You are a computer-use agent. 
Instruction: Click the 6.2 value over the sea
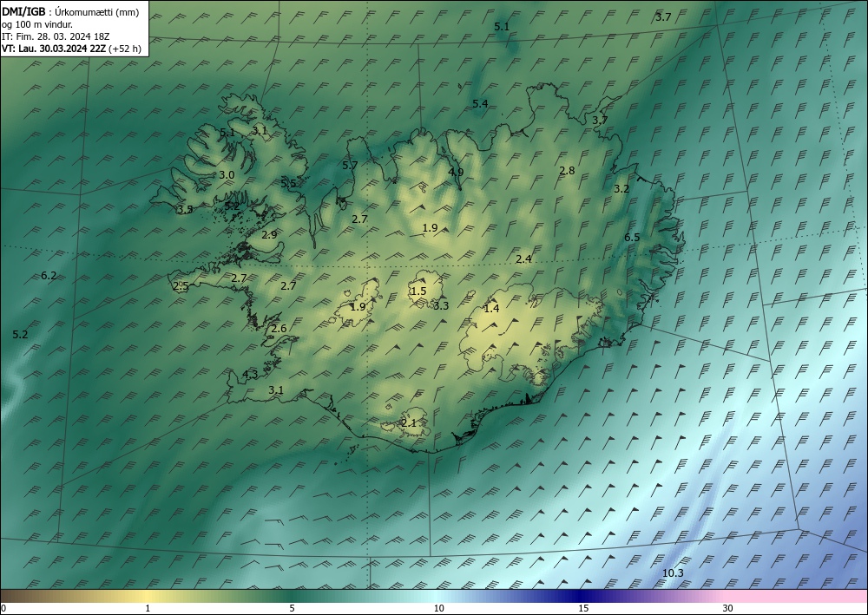49,276
